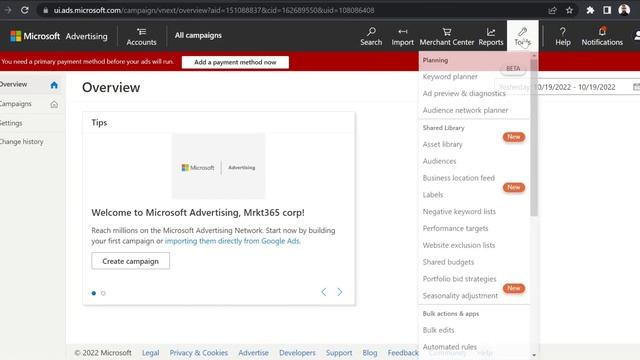Open the Support footer link
Image resolution: width=640 pixels, height=360 pixels.
coord(339,353)
